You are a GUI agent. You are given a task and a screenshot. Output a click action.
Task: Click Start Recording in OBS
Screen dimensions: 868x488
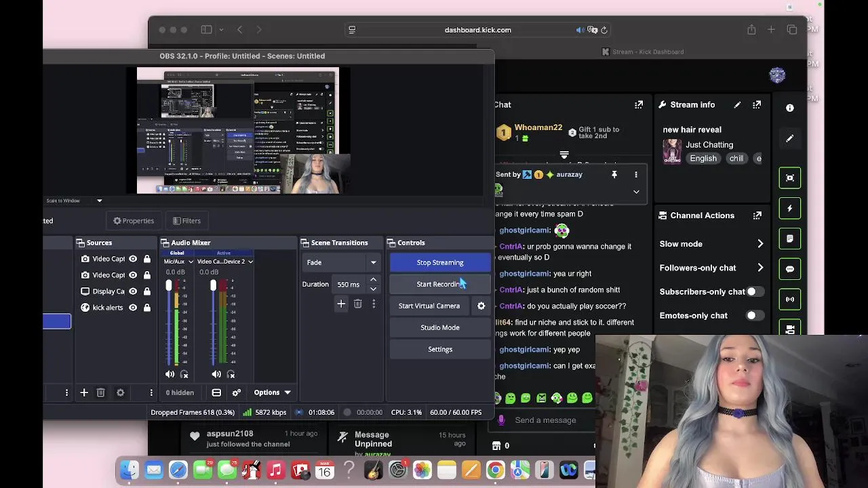tap(440, 284)
